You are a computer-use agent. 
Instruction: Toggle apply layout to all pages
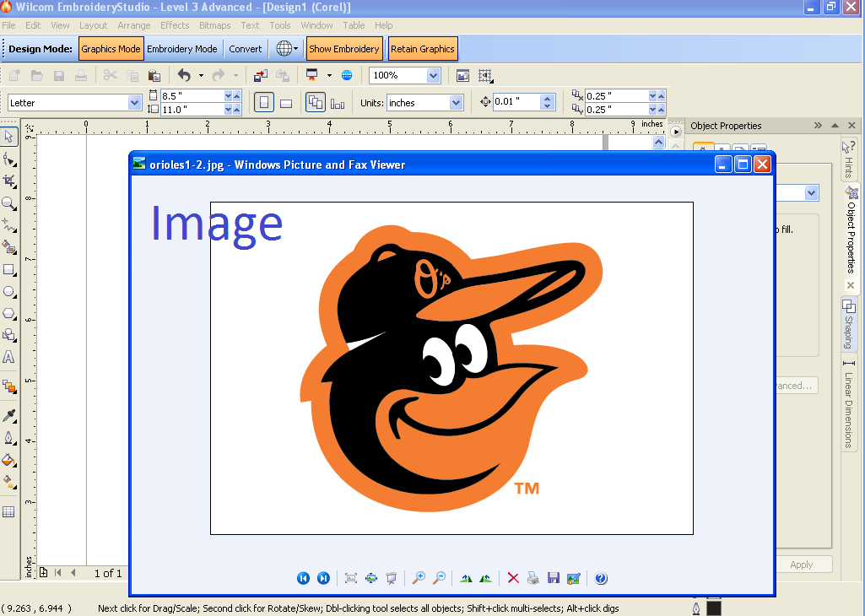tap(316, 103)
